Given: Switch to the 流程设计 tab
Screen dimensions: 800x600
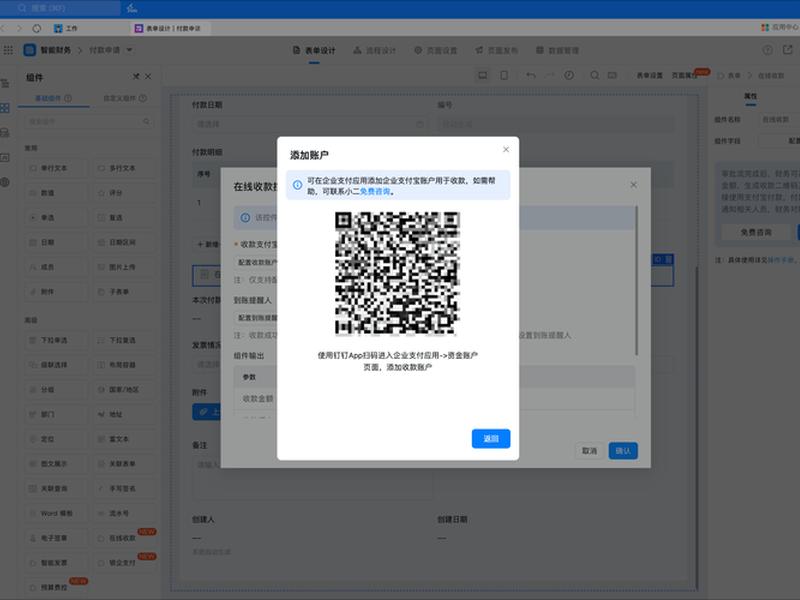Looking at the screenshot, I should [x=374, y=51].
